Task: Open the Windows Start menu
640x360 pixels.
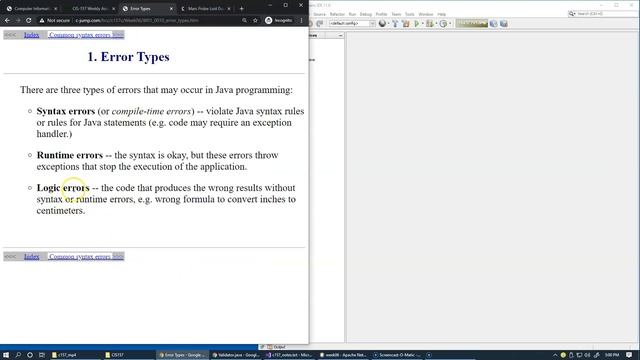Action: [x=6, y=355]
